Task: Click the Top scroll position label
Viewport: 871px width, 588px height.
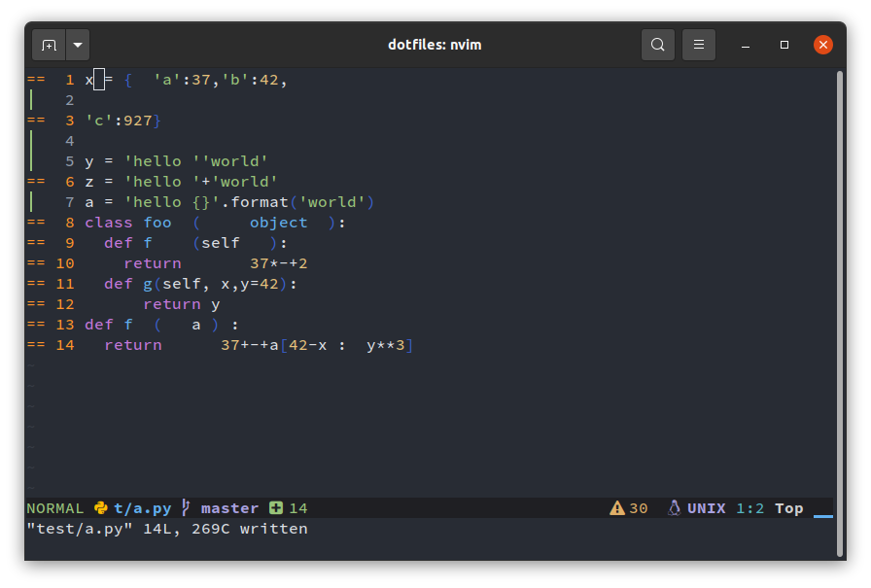Action: [x=788, y=507]
